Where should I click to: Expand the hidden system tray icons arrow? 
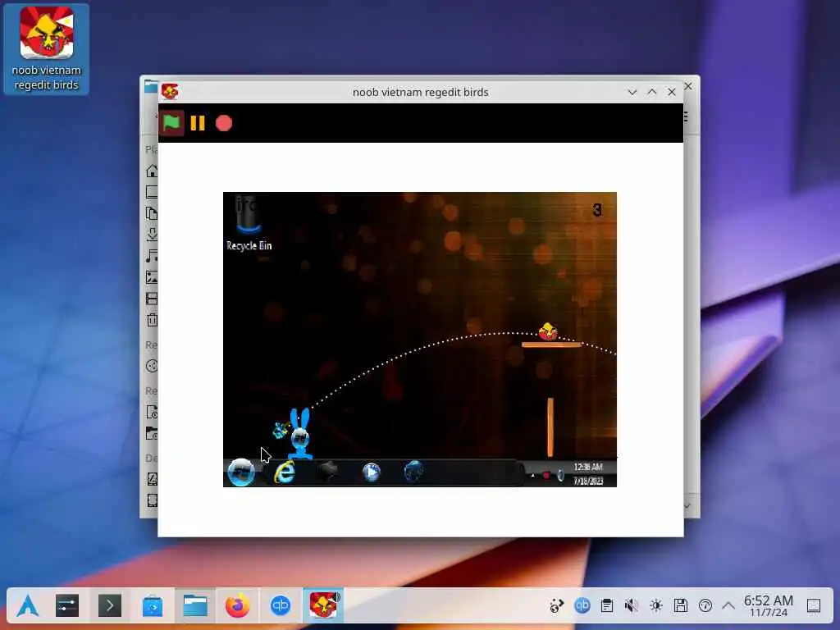tap(728, 606)
